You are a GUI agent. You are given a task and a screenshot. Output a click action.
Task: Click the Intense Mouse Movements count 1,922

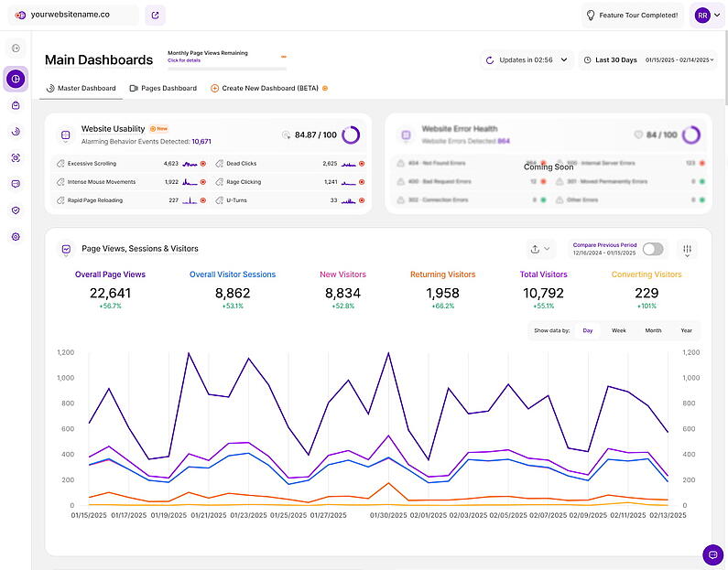pyautogui.click(x=171, y=182)
